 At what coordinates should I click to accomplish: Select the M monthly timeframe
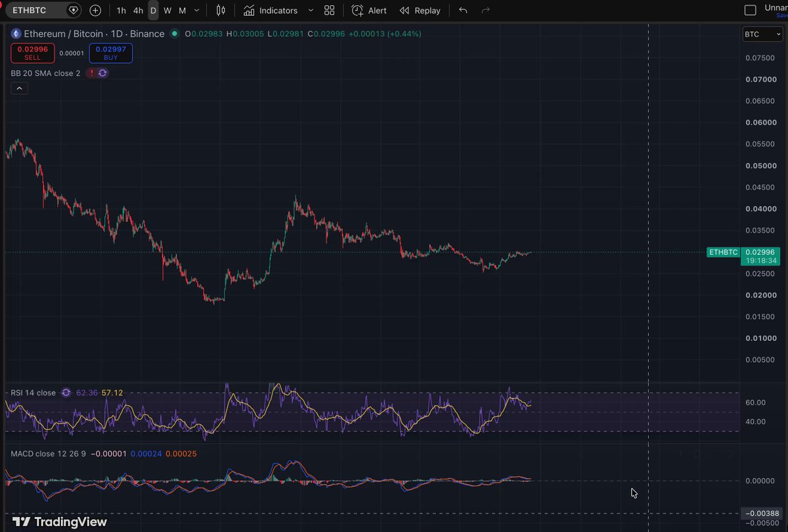182,11
